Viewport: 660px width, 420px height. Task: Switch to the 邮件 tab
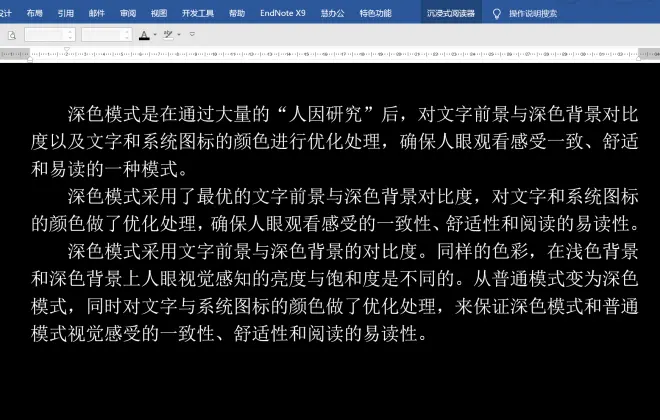97,13
